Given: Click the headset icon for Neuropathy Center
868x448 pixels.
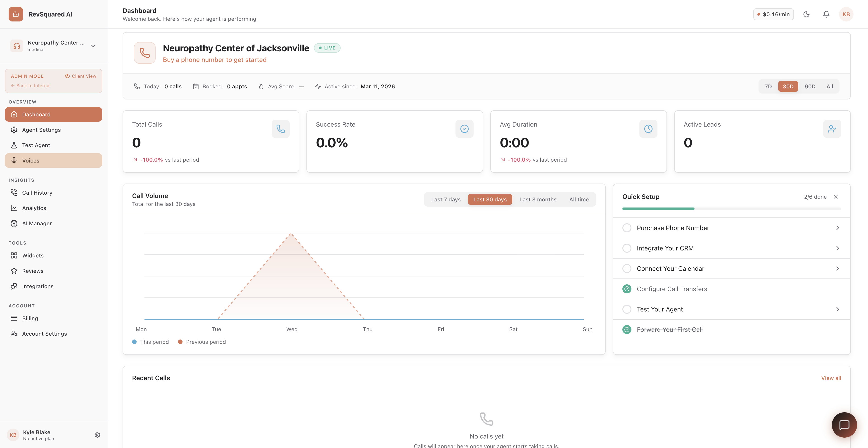Looking at the screenshot, I should tap(17, 46).
